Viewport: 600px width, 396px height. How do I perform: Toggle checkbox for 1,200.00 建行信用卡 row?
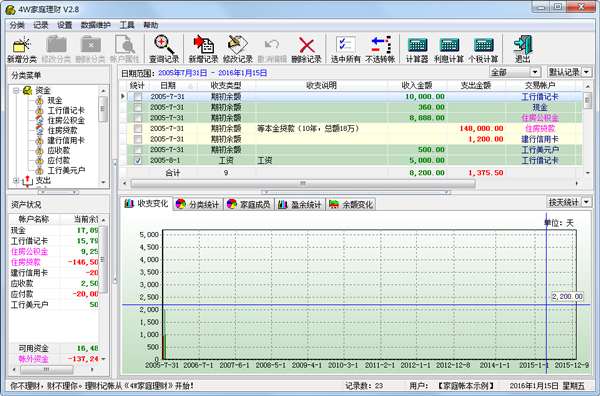tap(138, 139)
